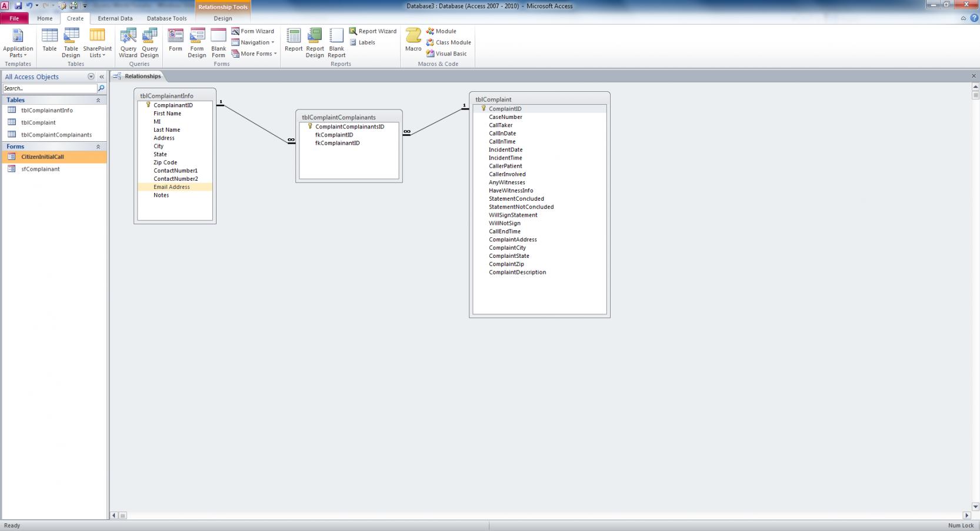Launch the Query Wizard
980x531 pixels.
pyautogui.click(x=128, y=43)
